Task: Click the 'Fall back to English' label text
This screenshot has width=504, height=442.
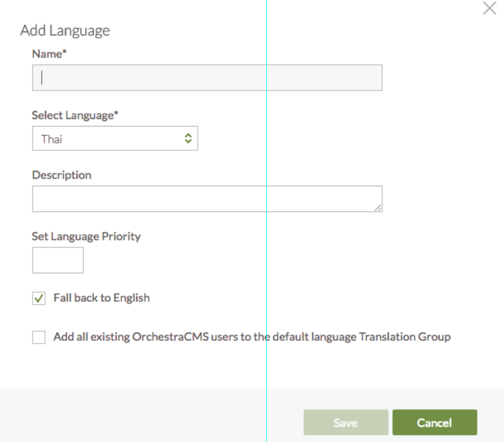Action: (x=101, y=297)
